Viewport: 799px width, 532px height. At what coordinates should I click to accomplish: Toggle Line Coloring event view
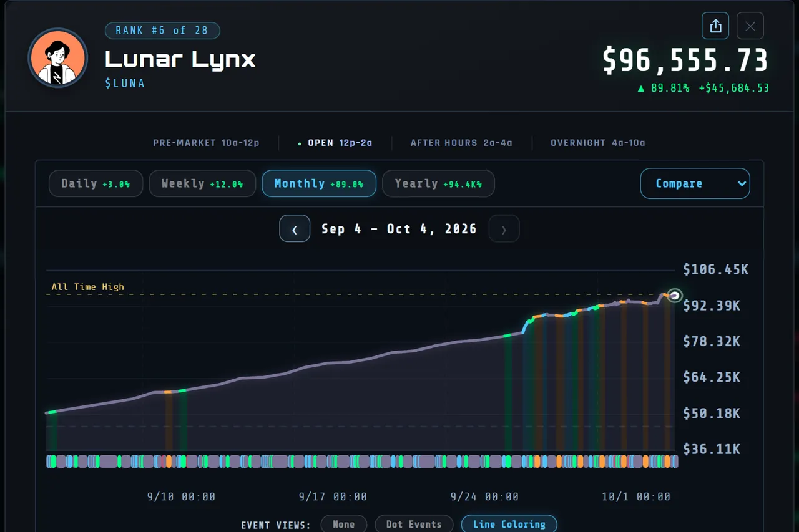coord(509,524)
